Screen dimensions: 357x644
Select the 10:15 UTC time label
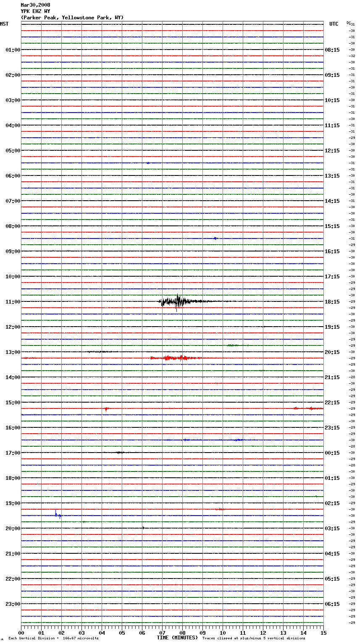pos(332,100)
